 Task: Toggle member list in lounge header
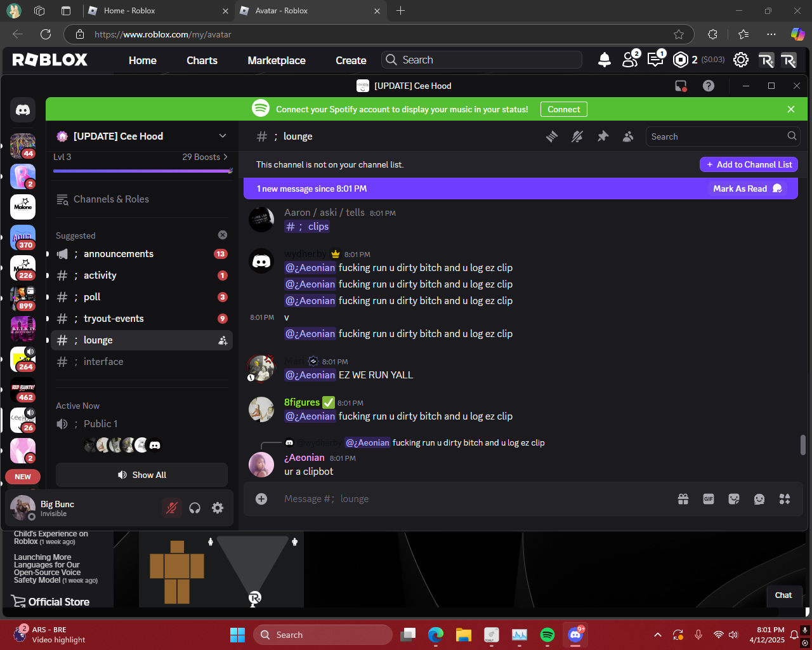(x=628, y=136)
